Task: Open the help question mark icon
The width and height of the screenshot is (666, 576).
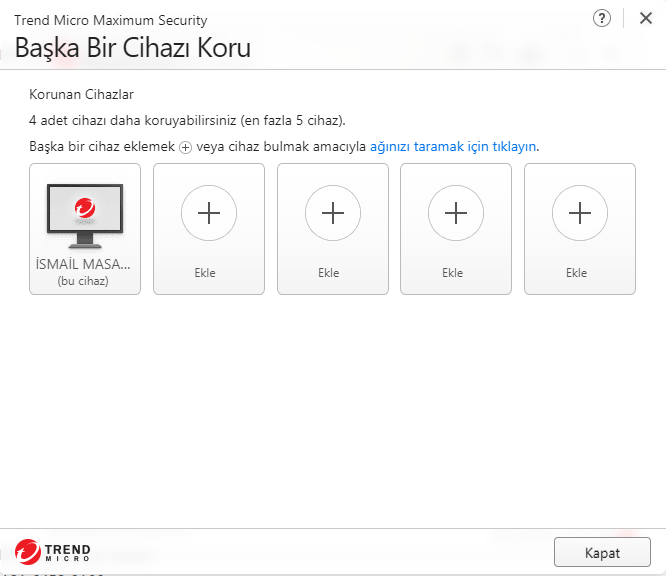Action: pos(601,19)
